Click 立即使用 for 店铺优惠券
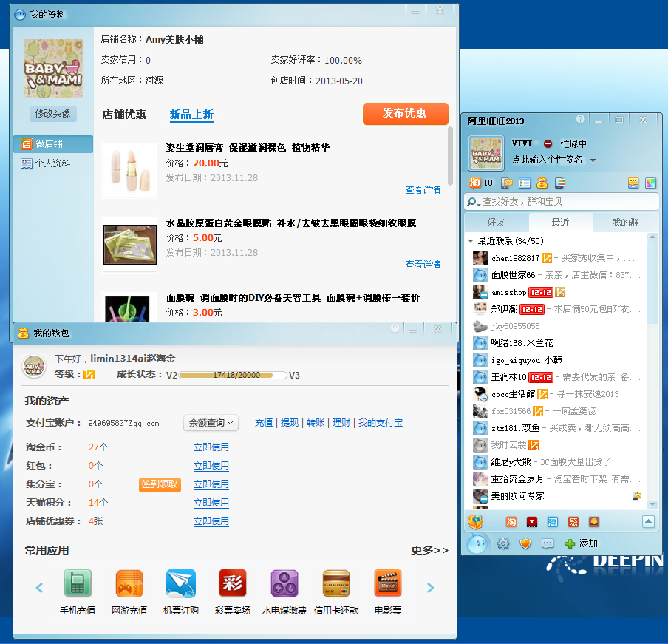The image size is (668, 644). point(211,521)
